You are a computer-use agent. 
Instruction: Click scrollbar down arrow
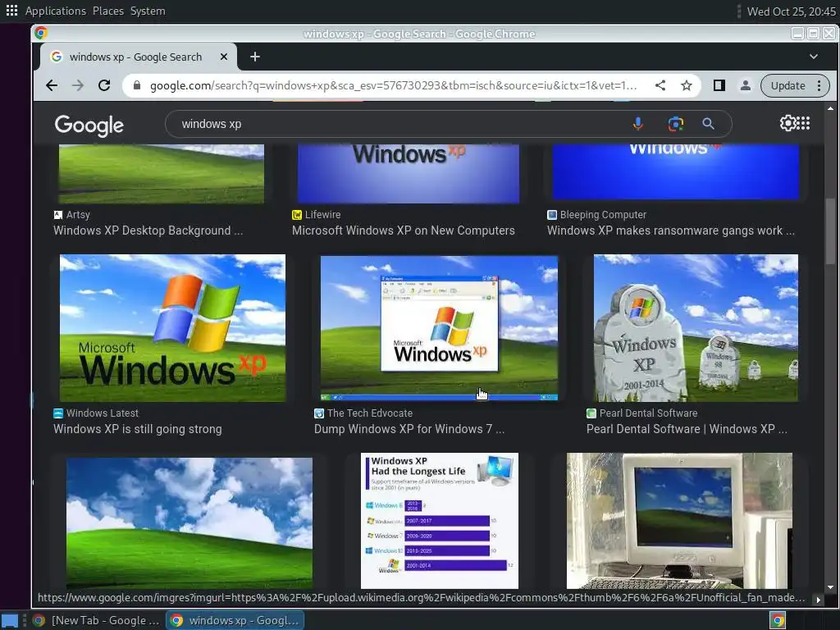[x=830, y=587]
